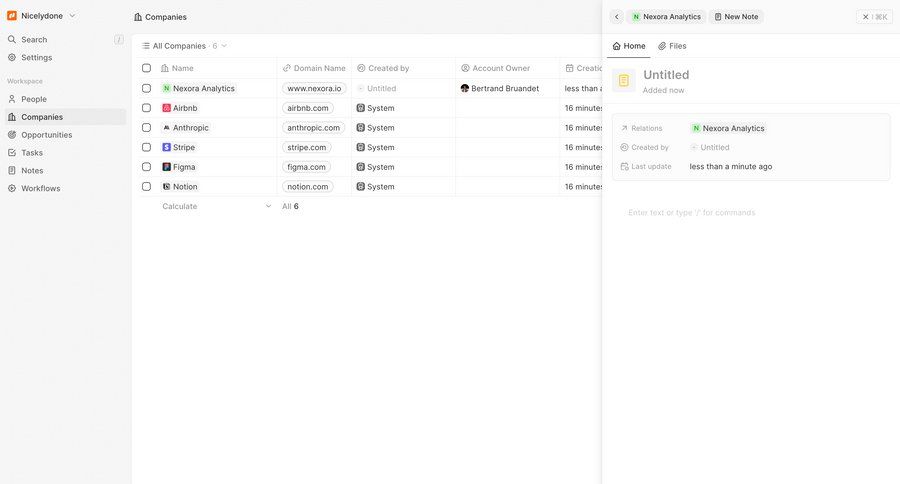Open the airbnb.com domain link
900x484 pixels.
coord(308,108)
